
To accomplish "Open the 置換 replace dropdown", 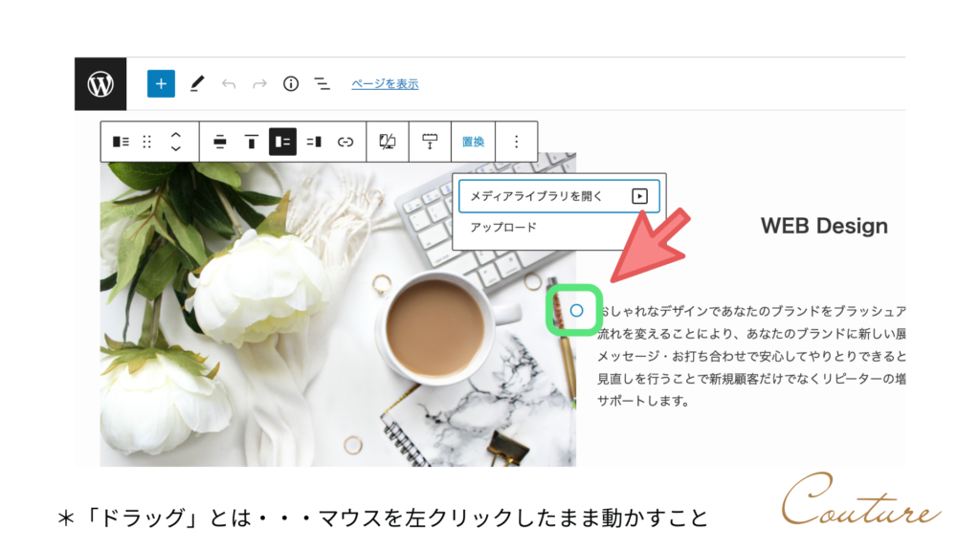I will [473, 142].
